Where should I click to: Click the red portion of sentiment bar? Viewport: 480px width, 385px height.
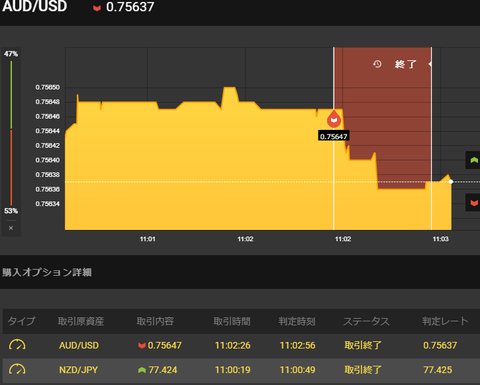coord(11,168)
